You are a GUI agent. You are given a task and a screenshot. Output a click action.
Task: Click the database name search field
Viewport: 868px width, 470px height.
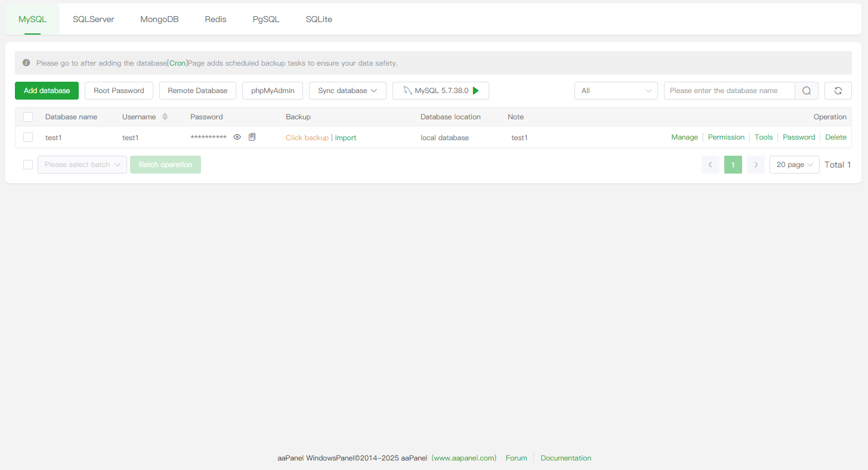point(728,91)
